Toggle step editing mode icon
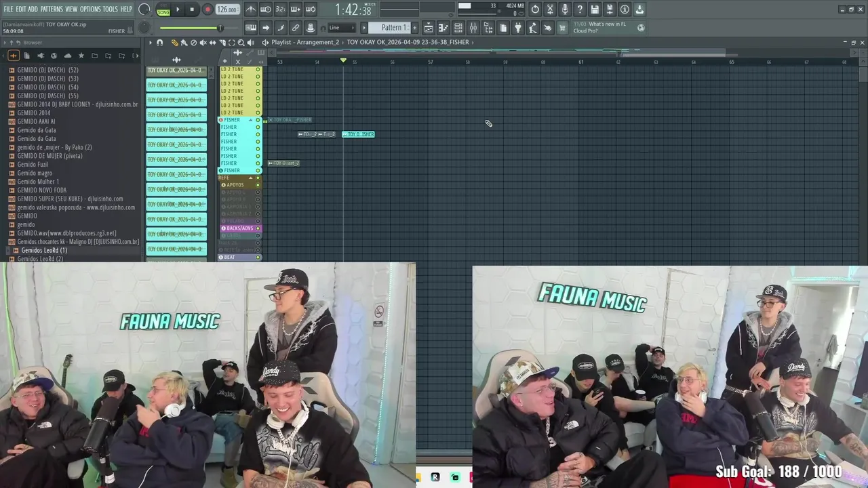The height and width of the screenshot is (488, 868). pos(281,28)
